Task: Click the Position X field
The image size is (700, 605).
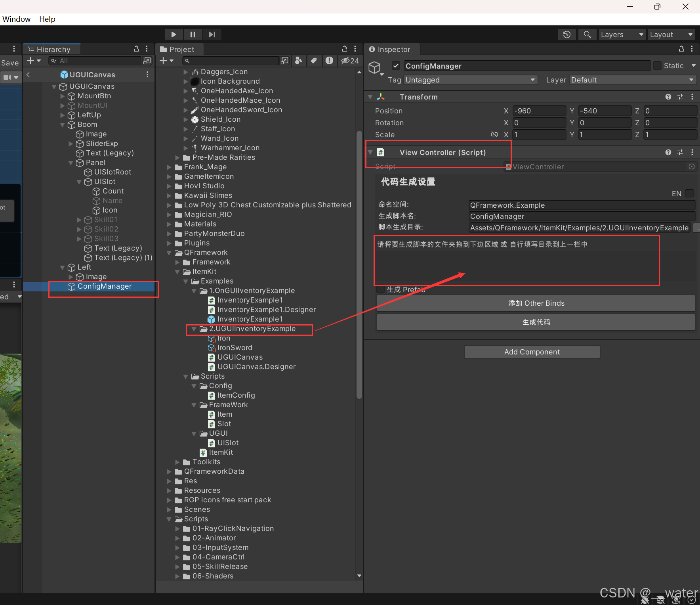Action: click(x=539, y=111)
